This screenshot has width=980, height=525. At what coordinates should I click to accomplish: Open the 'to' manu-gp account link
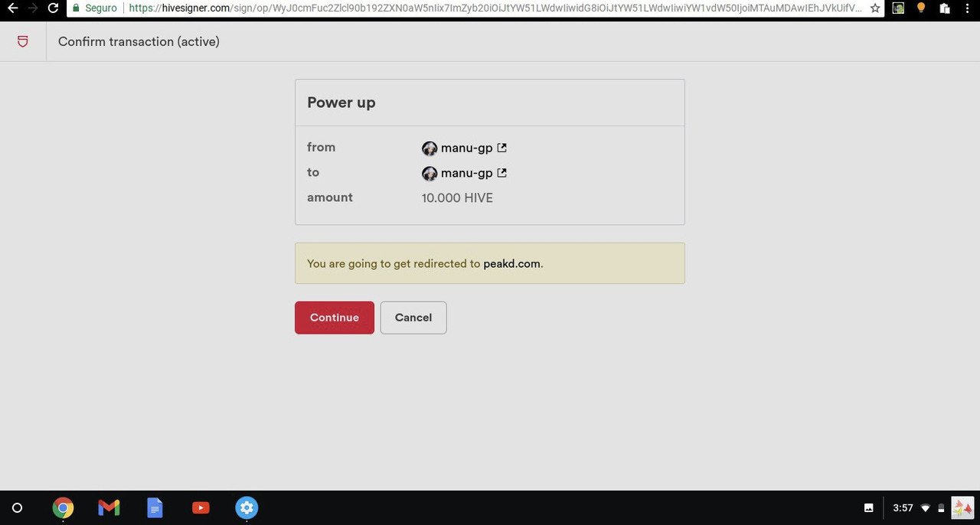tap(467, 173)
